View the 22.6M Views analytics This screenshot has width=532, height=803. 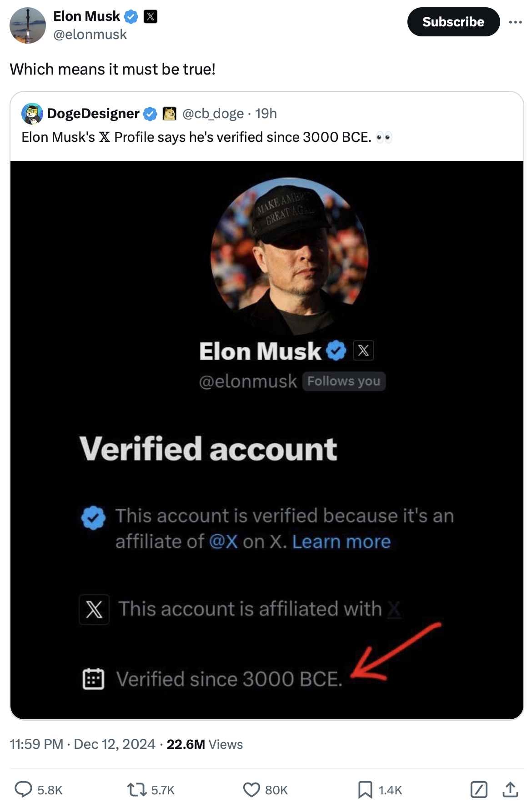tap(205, 744)
